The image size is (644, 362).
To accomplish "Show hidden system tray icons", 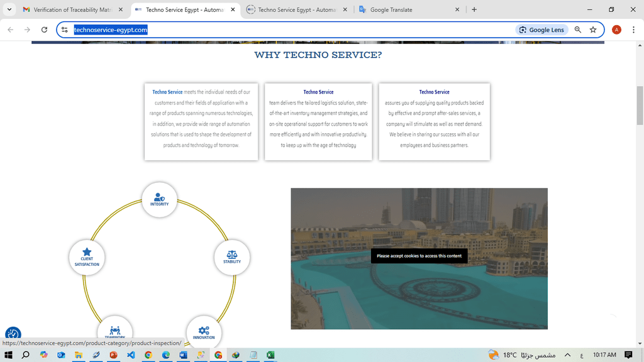I will coord(568,355).
